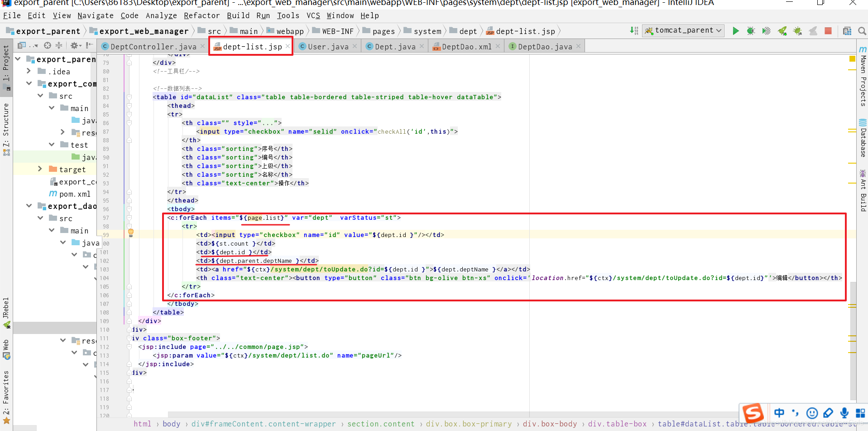Click the editor vertical scrollbar thumb
868x431 pixels.
(x=853, y=340)
